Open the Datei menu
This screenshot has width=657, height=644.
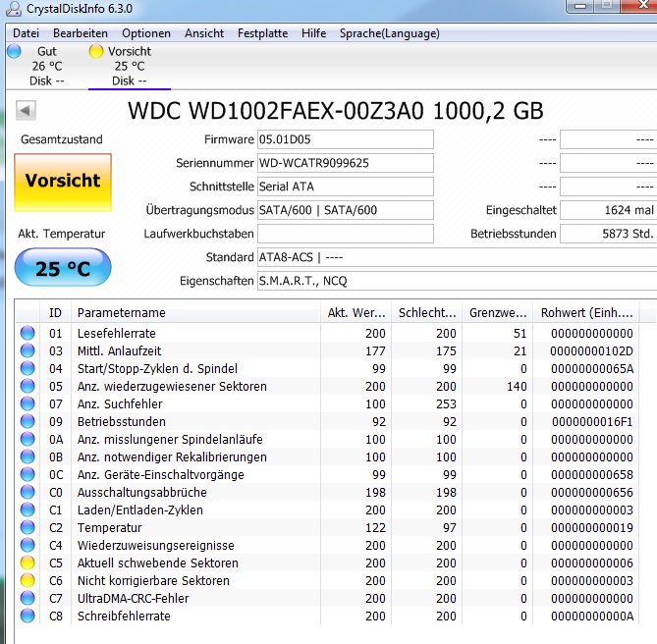(26, 33)
